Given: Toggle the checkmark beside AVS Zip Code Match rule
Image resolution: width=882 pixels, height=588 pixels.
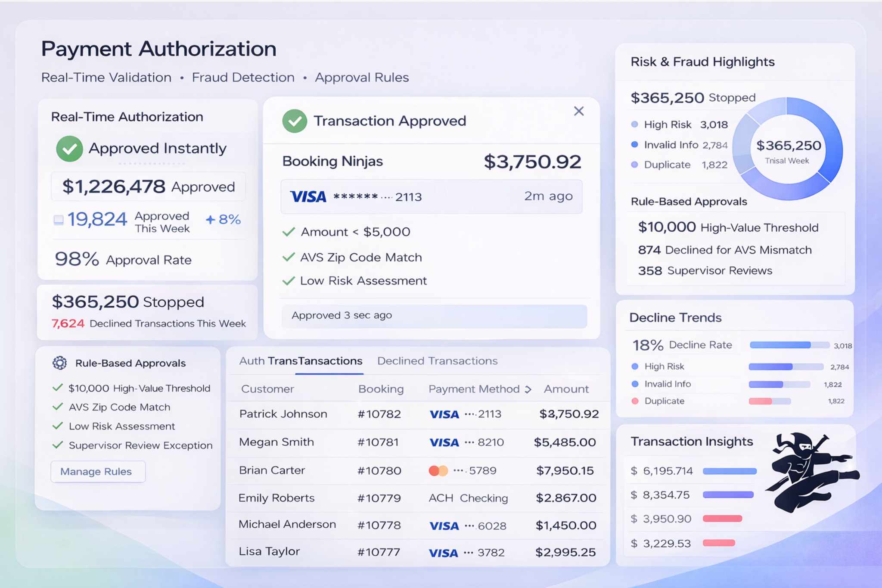Looking at the screenshot, I should [x=56, y=407].
